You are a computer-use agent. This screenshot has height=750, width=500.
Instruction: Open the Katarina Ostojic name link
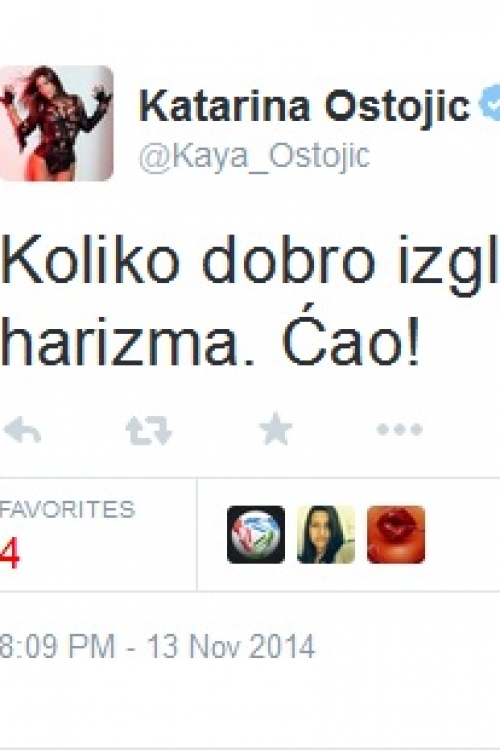305,106
